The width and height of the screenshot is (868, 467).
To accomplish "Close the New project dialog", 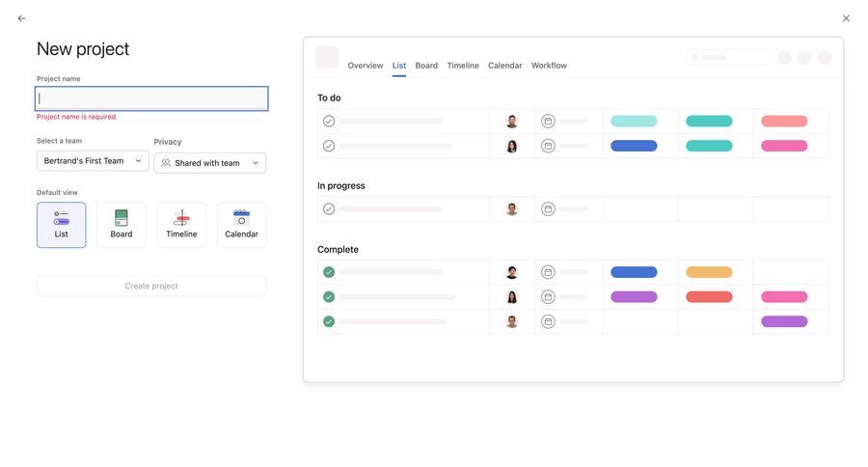I will coord(846,18).
